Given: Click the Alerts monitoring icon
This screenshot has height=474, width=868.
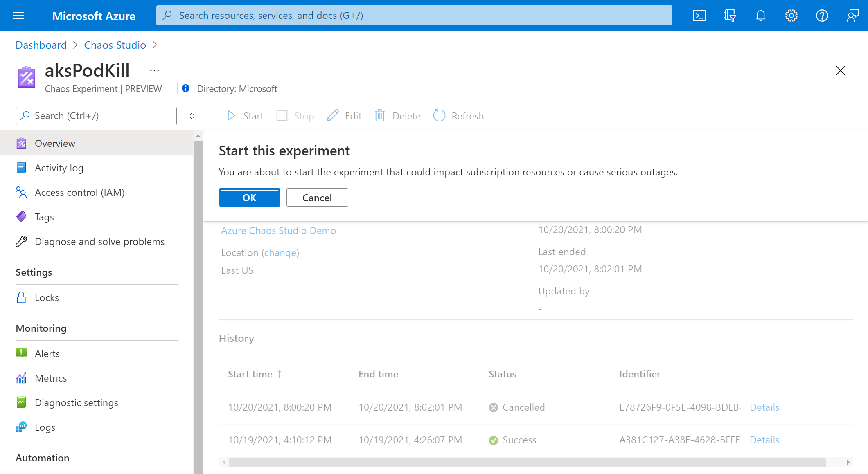Looking at the screenshot, I should 22,353.
